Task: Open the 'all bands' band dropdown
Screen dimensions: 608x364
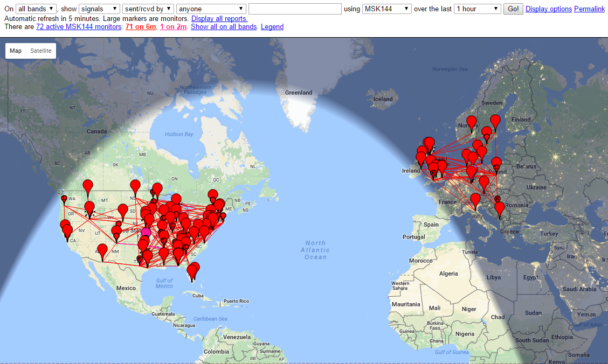Action: 36,9
